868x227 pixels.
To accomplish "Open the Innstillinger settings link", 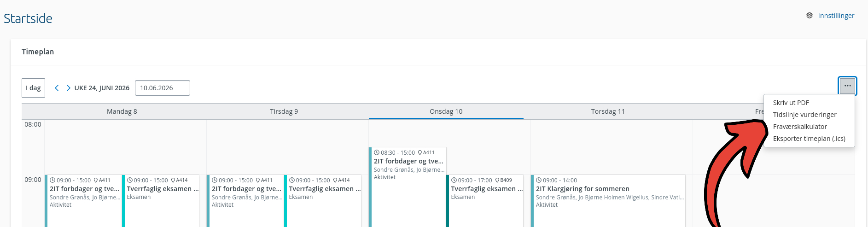I will click(x=836, y=16).
